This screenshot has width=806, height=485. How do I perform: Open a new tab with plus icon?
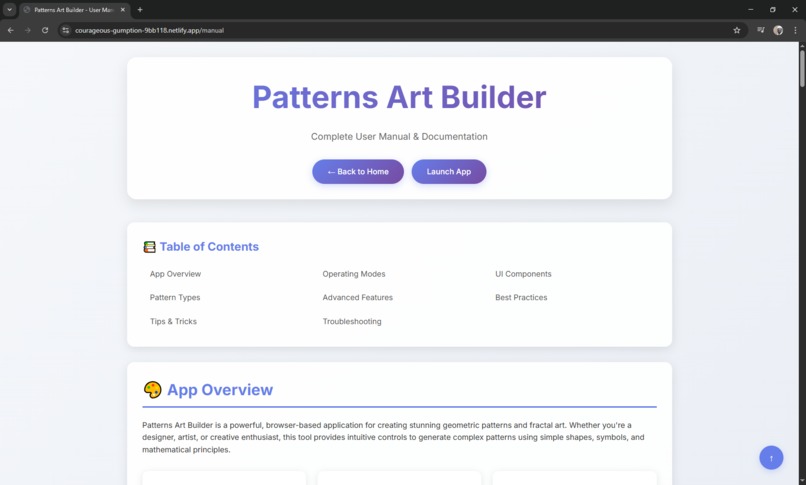pyautogui.click(x=140, y=10)
